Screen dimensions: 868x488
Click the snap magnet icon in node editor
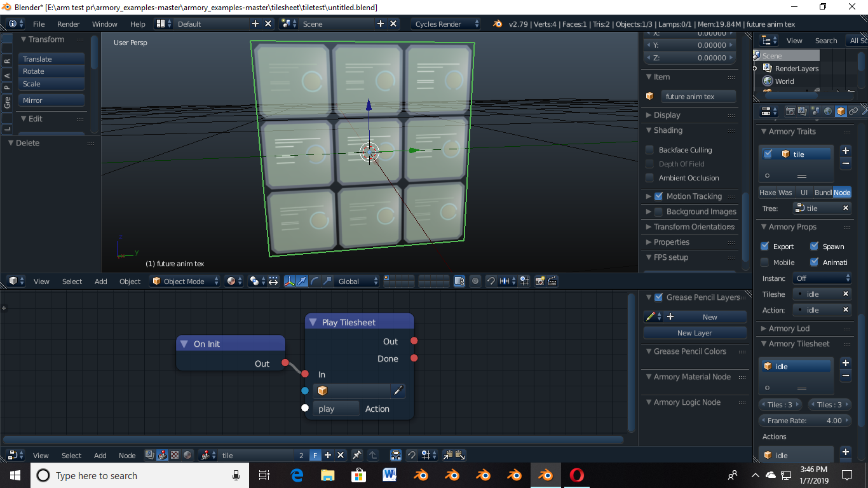[412, 455]
